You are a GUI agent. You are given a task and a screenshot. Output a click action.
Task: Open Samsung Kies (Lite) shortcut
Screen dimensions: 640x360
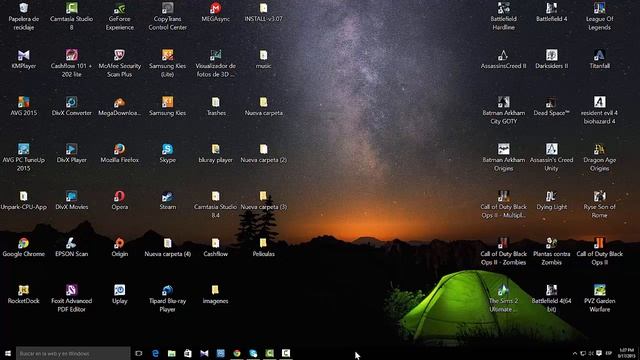tap(167, 63)
